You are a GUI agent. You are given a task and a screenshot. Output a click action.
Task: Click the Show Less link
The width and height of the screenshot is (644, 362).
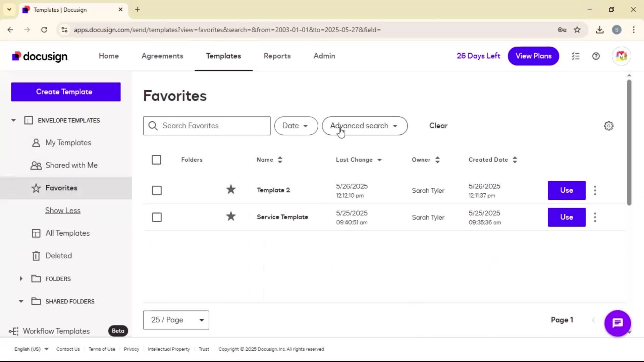[63, 210]
